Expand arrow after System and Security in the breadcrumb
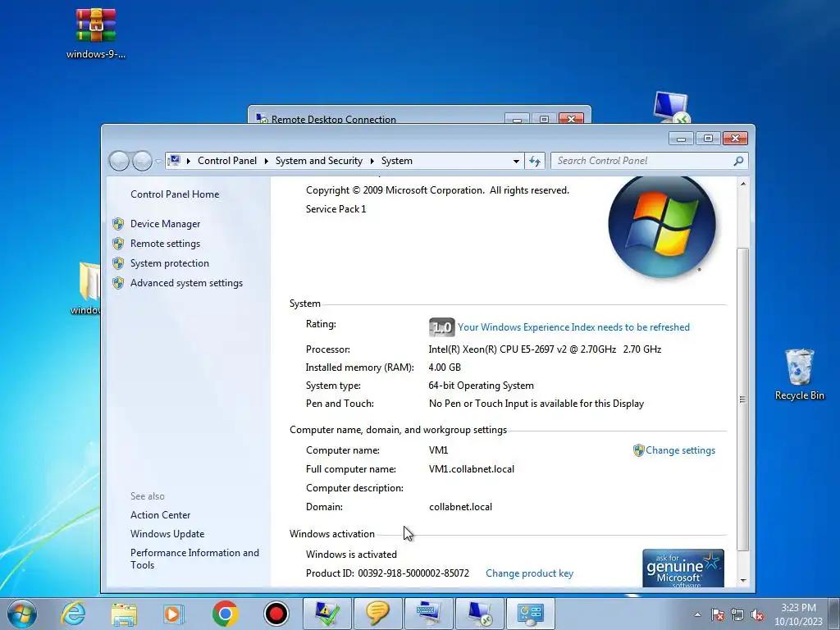The width and height of the screenshot is (840, 630). click(x=372, y=161)
